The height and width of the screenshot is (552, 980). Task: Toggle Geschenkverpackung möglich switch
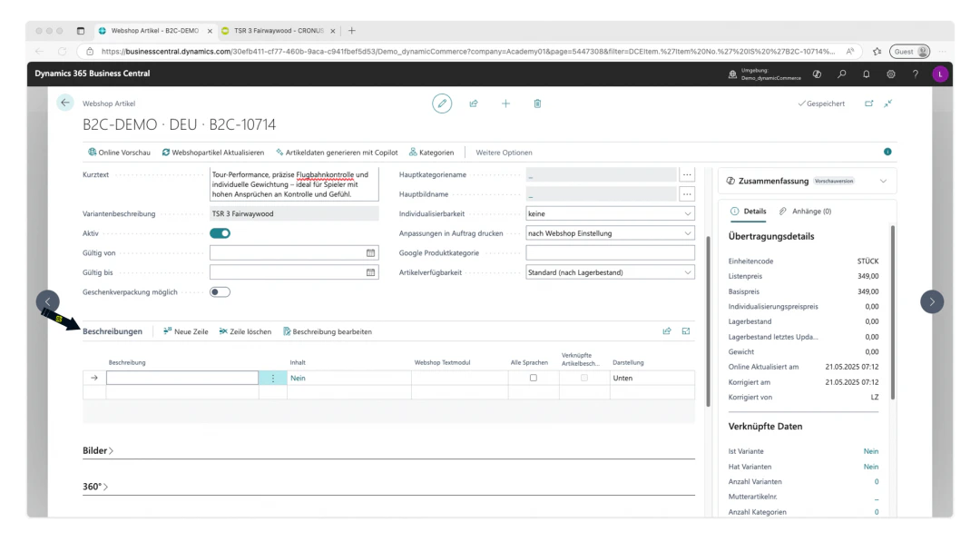(220, 292)
